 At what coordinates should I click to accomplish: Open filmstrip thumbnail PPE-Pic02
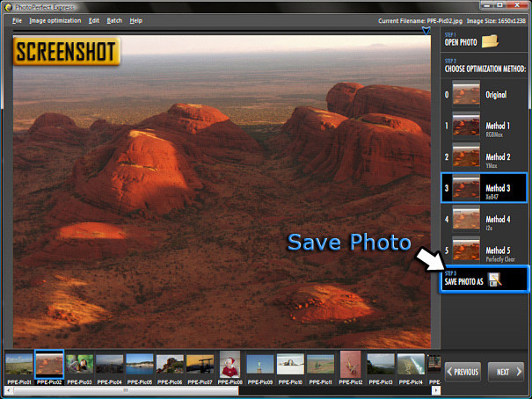pos(49,365)
